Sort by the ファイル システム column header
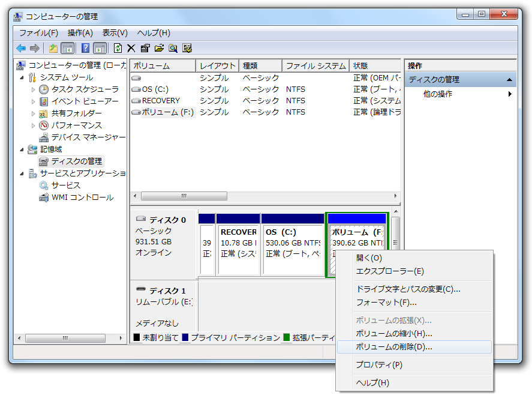Viewport: 532px width, 395px height. click(316, 66)
